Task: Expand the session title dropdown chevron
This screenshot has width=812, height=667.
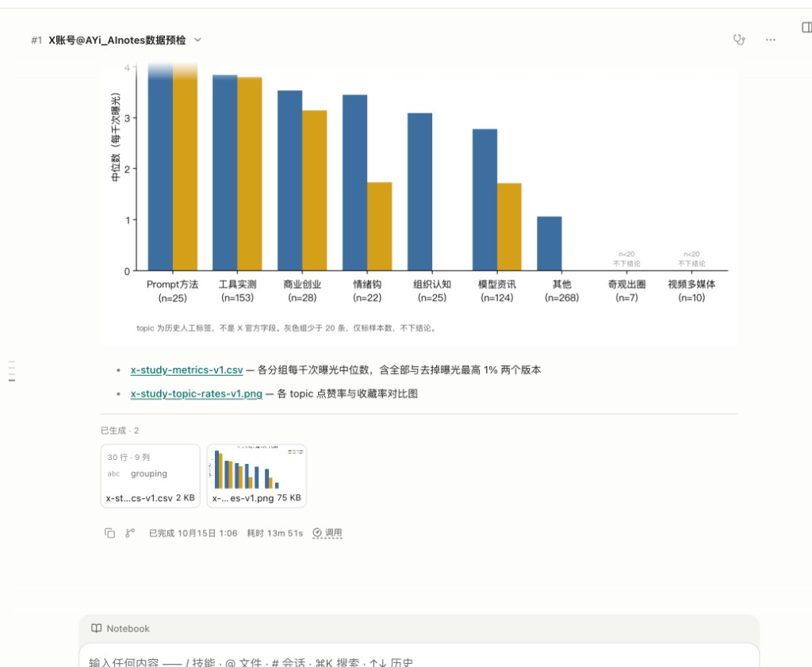Action: tap(197, 40)
